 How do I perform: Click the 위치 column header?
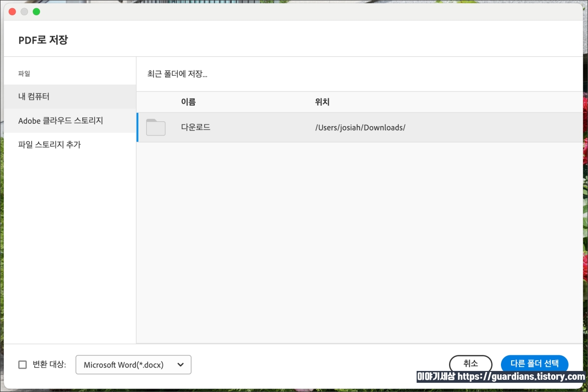pos(322,102)
